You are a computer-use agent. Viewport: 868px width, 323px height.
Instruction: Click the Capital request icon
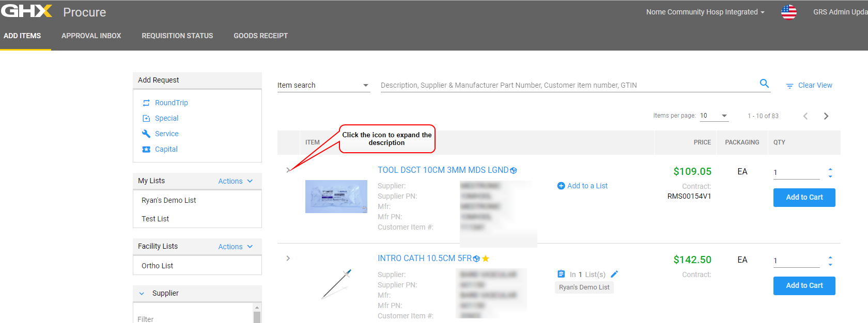point(146,149)
